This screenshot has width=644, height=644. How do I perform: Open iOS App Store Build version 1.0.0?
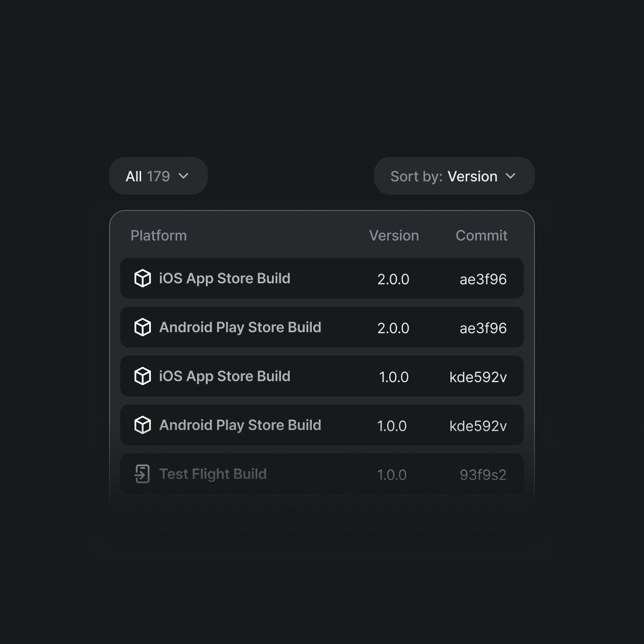pyautogui.click(x=322, y=376)
